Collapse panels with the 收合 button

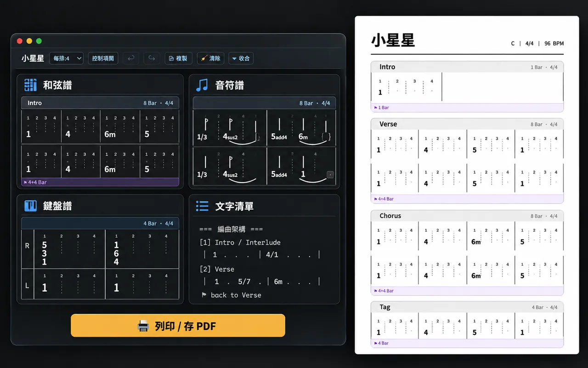241,58
